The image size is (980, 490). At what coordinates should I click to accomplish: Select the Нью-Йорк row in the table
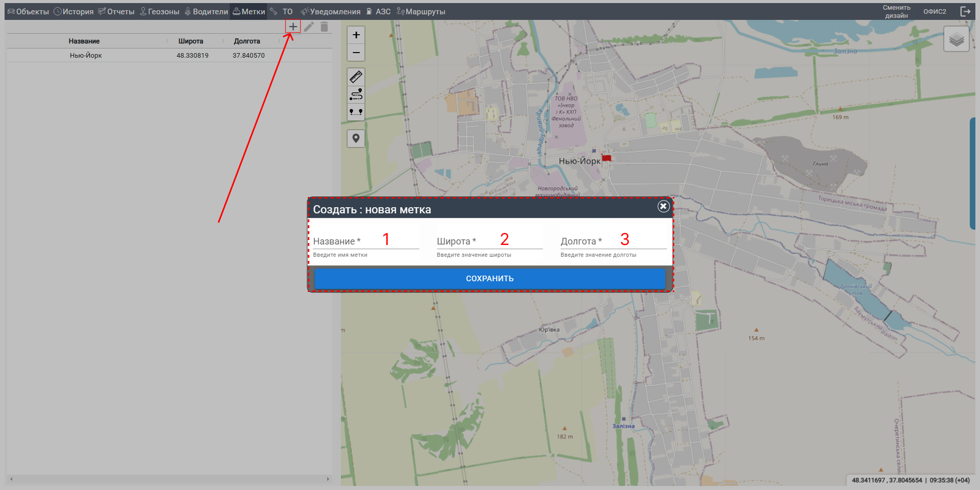(168, 55)
